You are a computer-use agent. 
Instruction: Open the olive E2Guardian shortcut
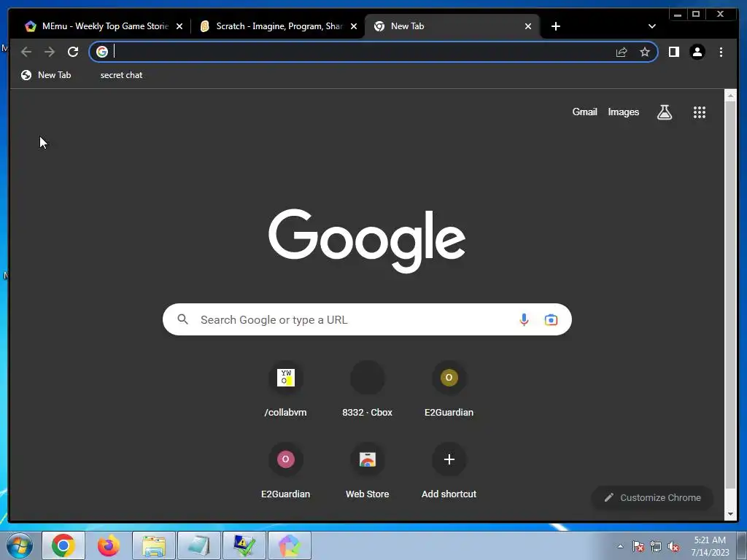click(449, 389)
